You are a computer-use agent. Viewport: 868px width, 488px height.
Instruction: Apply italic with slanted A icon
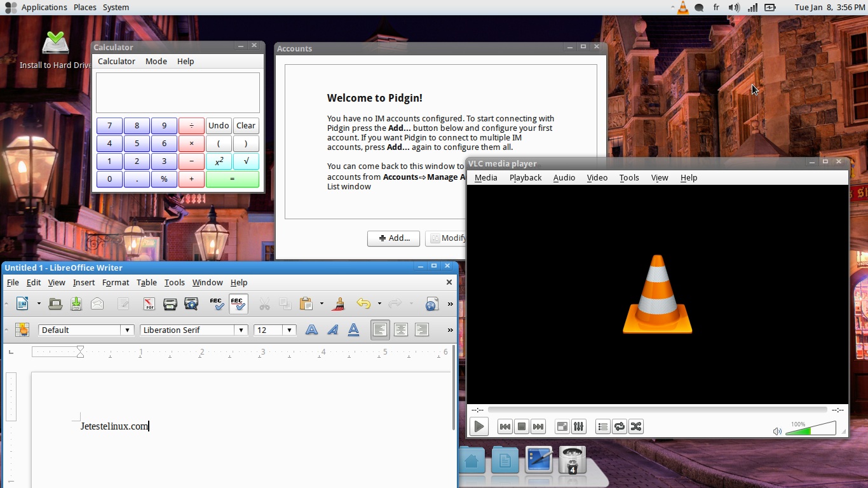click(332, 330)
